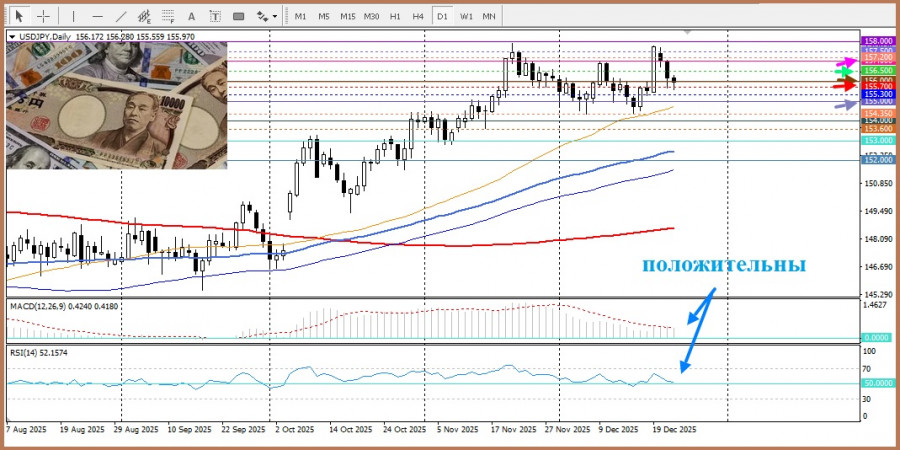Screen dimensions: 900x450
Task: Select the Text 'A' tool
Action: point(192,16)
